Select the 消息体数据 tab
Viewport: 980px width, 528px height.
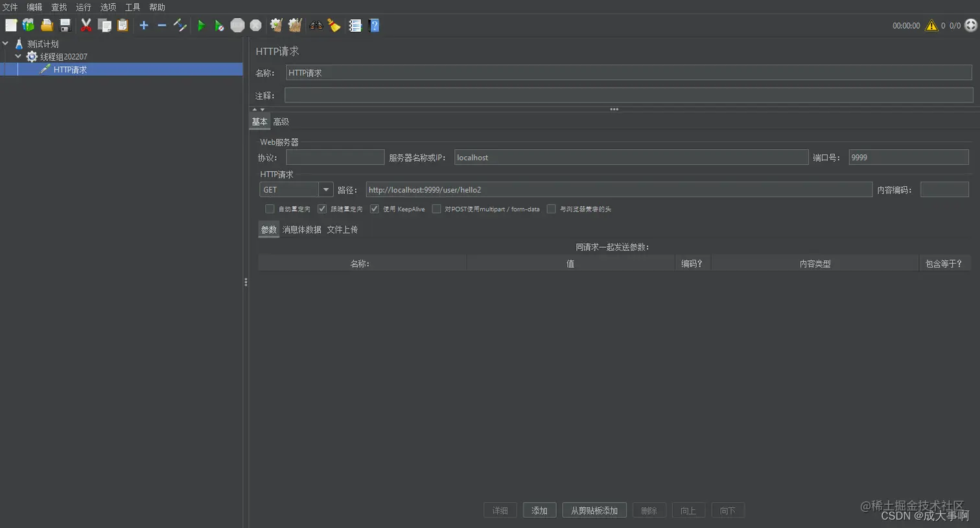302,230
